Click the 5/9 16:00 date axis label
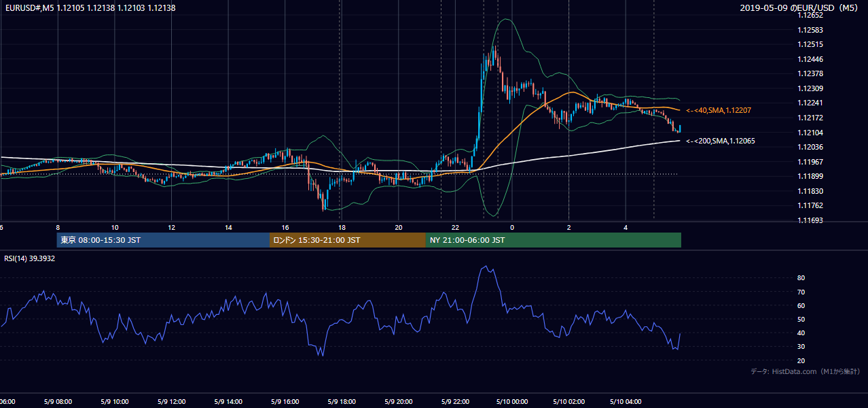868x408 pixels. click(285, 402)
